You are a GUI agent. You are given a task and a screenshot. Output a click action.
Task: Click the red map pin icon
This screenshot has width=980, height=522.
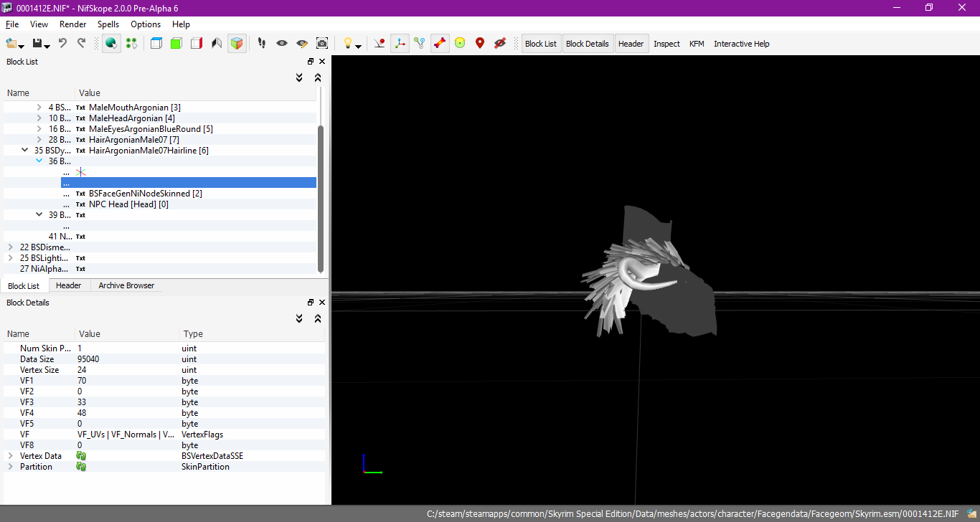pos(480,44)
